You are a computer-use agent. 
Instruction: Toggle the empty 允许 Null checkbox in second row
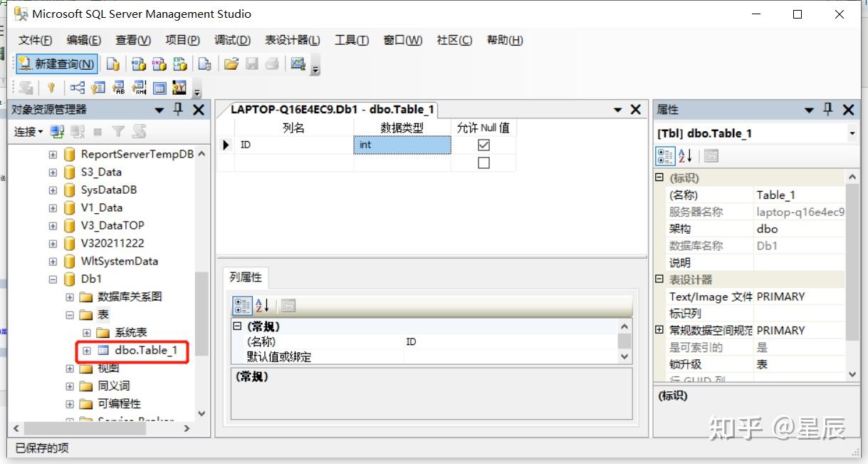[x=483, y=163]
